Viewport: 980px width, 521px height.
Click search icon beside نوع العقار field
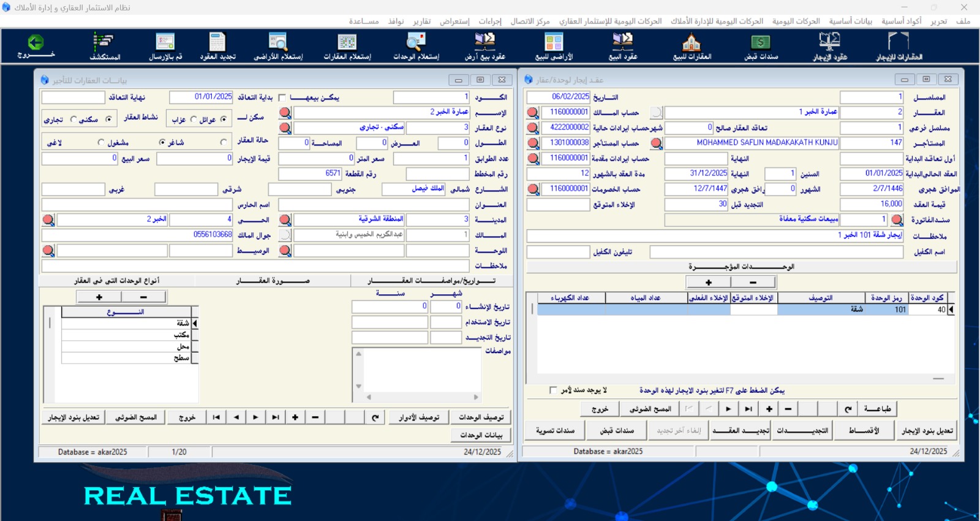point(285,127)
